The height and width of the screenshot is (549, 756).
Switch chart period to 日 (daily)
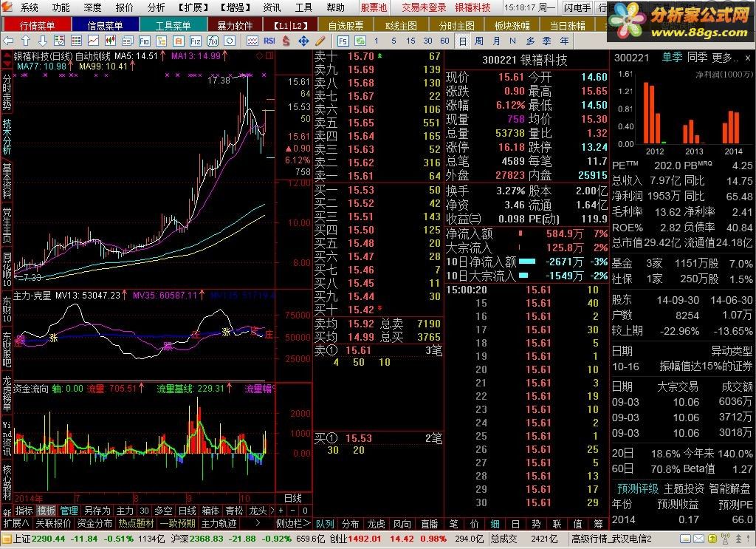click(462, 41)
